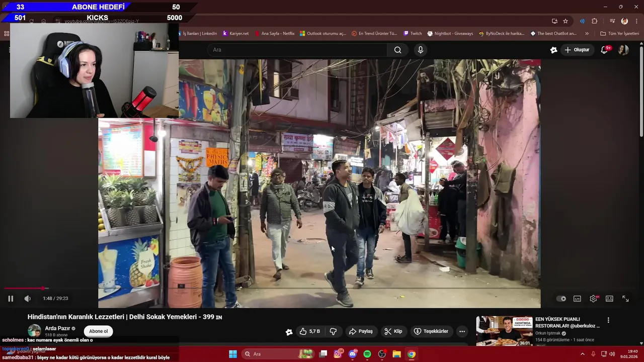Viewport: 644px width, 362px height.
Task: Open Instagram from the taskbar
Action: click(x=338, y=354)
